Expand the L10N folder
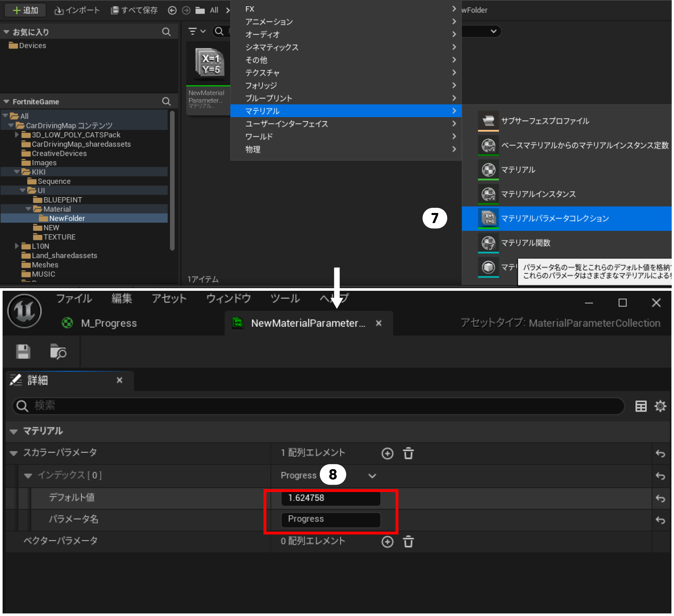The image size is (674, 616). (17, 246)
